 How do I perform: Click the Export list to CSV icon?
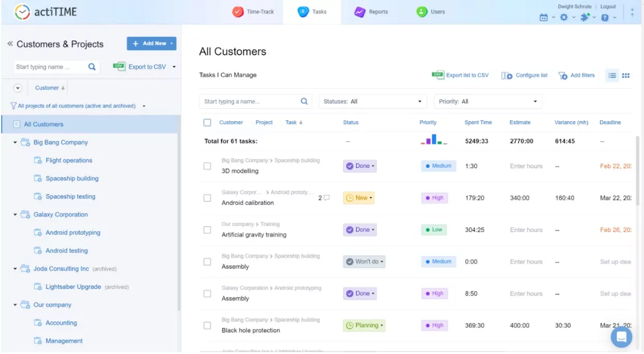click(438, 75)
